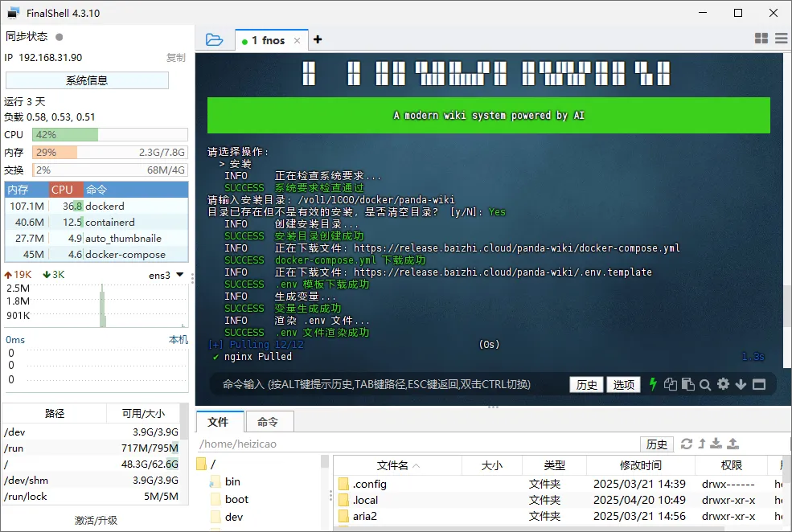Sort processes by CPU column
Screen dimensions: 792x532
66,190
